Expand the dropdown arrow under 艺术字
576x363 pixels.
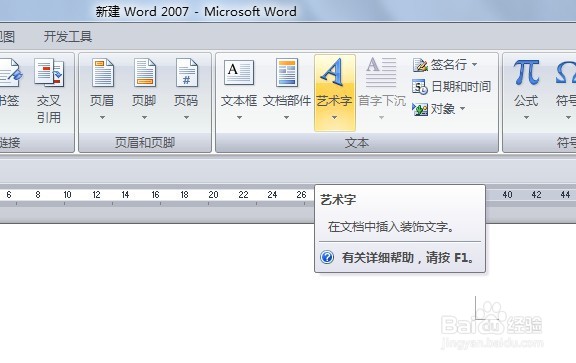pyautogui.click(x=334, y=118)
